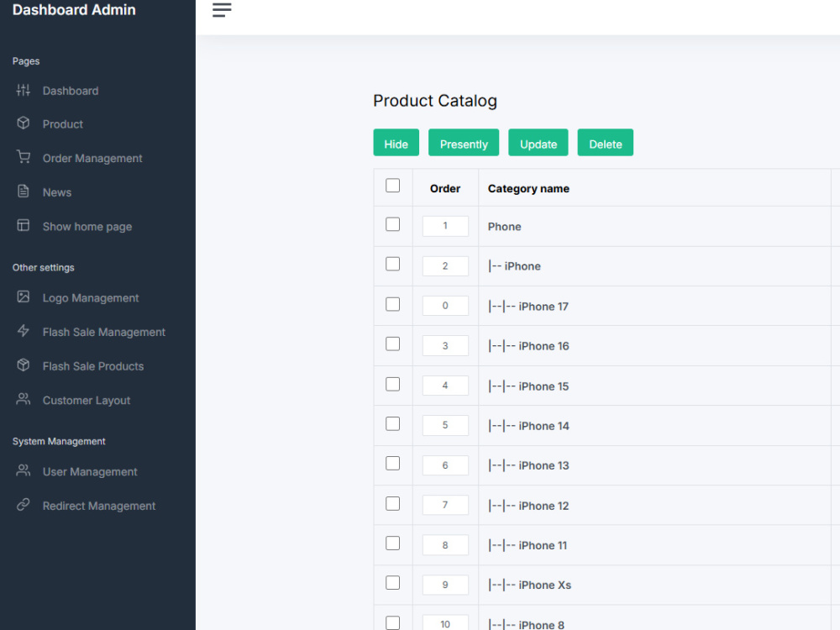Click the Delete button
Image resolution: width=840 pixels, height=630 pixels.
[606, 143]
